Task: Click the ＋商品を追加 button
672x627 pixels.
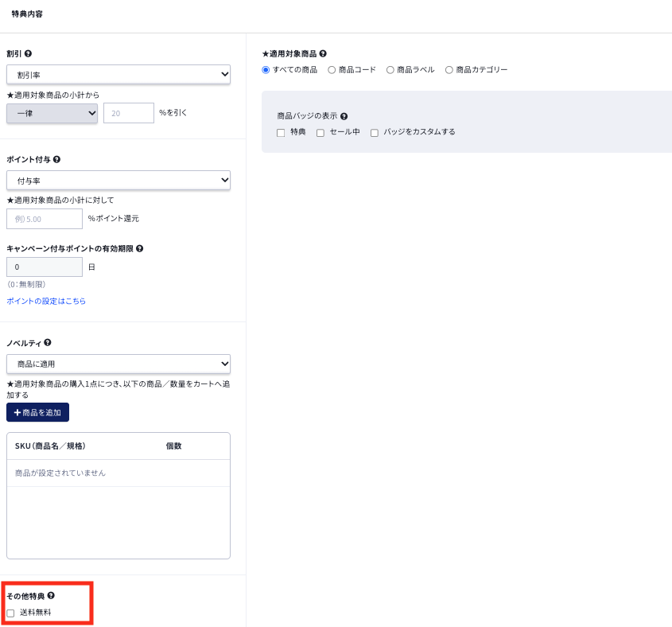Action: click(x=37, y=412)
